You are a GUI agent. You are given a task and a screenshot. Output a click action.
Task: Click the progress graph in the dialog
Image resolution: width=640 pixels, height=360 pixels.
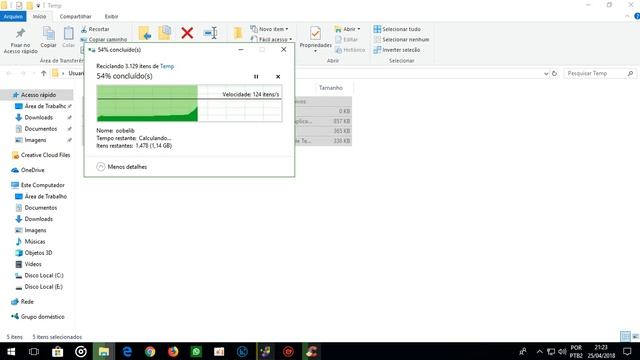tap(189, 103)
